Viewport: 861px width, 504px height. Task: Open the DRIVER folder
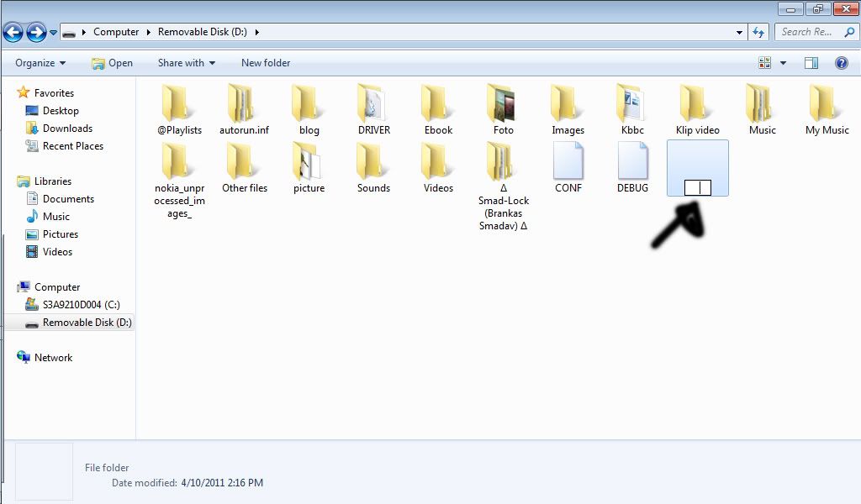(x=373, y=105)
